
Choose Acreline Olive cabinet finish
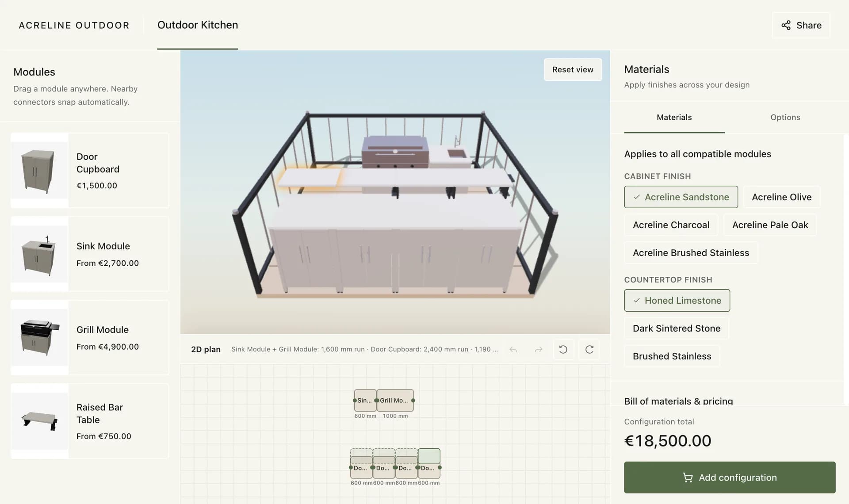pyautogui.click(x=781, y=197)
